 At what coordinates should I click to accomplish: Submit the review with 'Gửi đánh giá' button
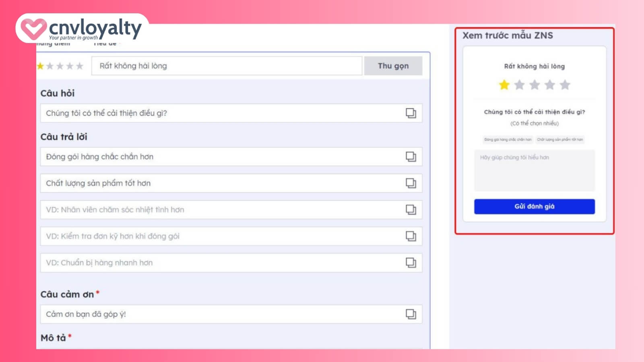[535, 206]
